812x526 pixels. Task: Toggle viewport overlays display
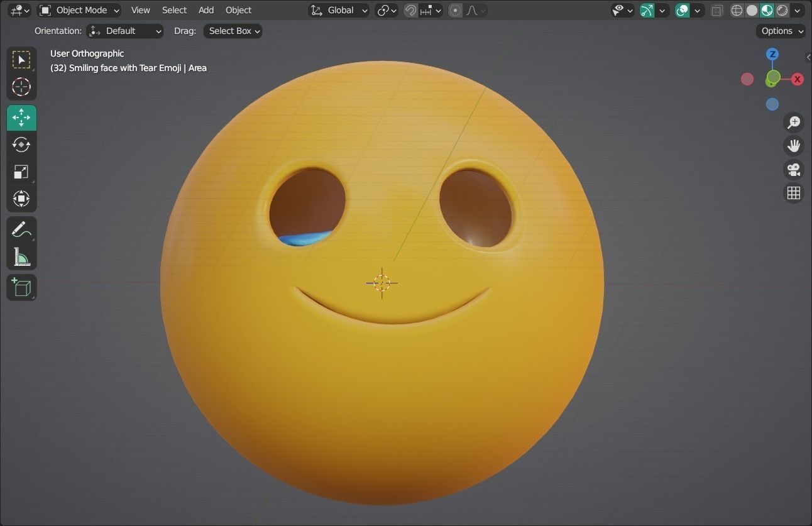[682, 10]
